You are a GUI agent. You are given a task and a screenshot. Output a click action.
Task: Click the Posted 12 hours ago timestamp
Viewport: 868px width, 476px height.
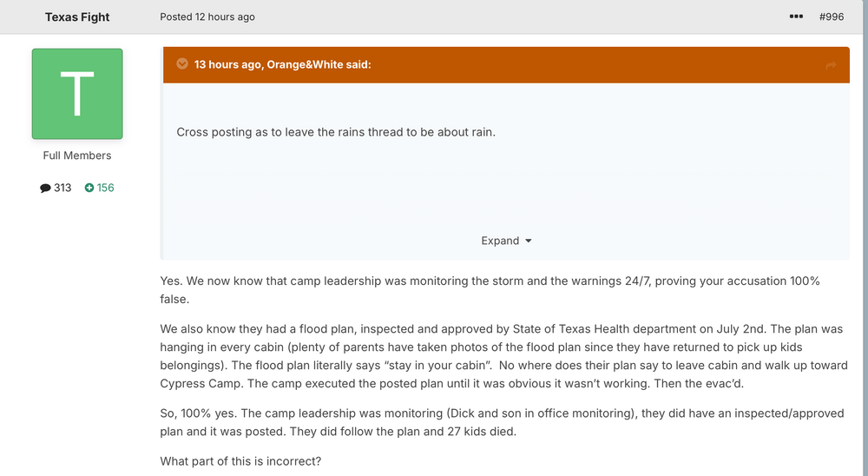207,17
